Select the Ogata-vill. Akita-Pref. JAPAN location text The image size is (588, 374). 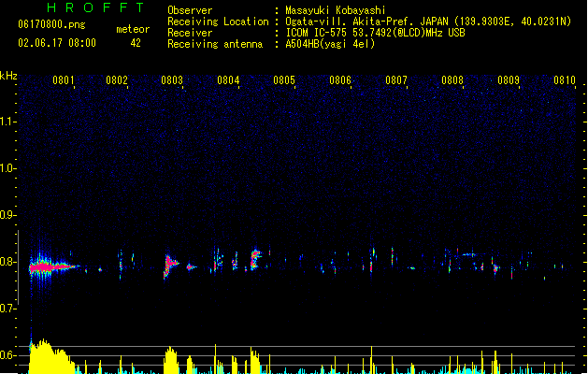click(x=428, y=22)
